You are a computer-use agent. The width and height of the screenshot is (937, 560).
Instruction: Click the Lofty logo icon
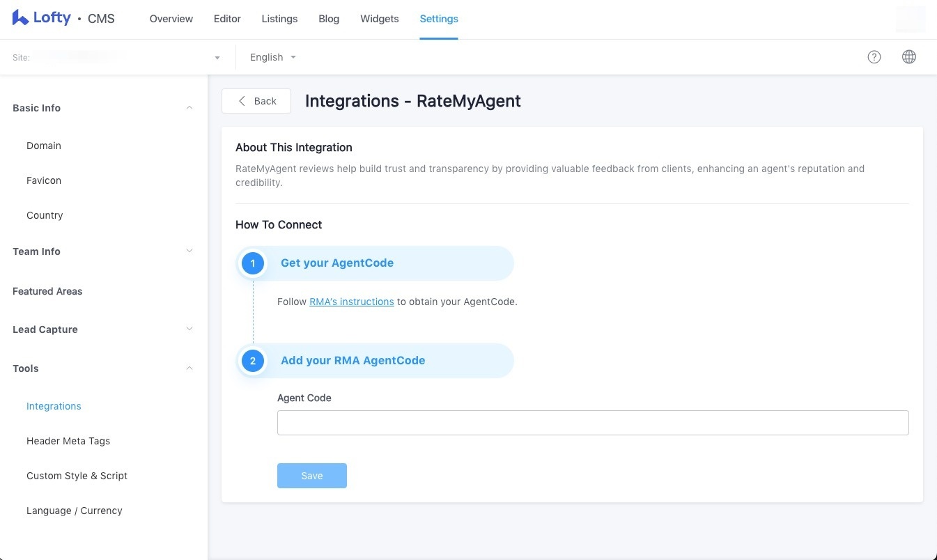[x=20, y=18]
